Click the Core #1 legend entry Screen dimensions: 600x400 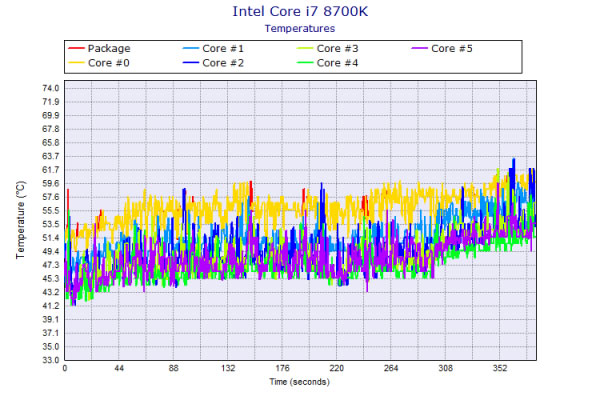(x=213, y=49)
